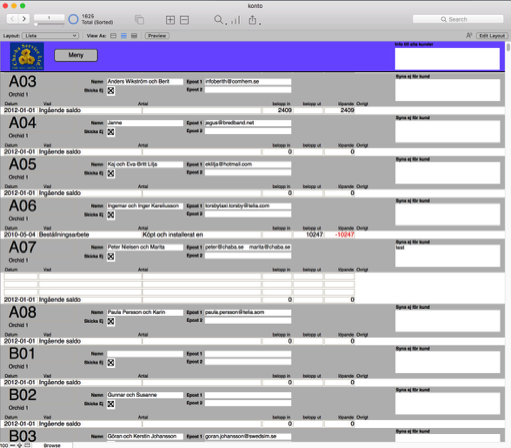Click the red -10247 balance value
511x448 pixels.
[x=344, y=235]
